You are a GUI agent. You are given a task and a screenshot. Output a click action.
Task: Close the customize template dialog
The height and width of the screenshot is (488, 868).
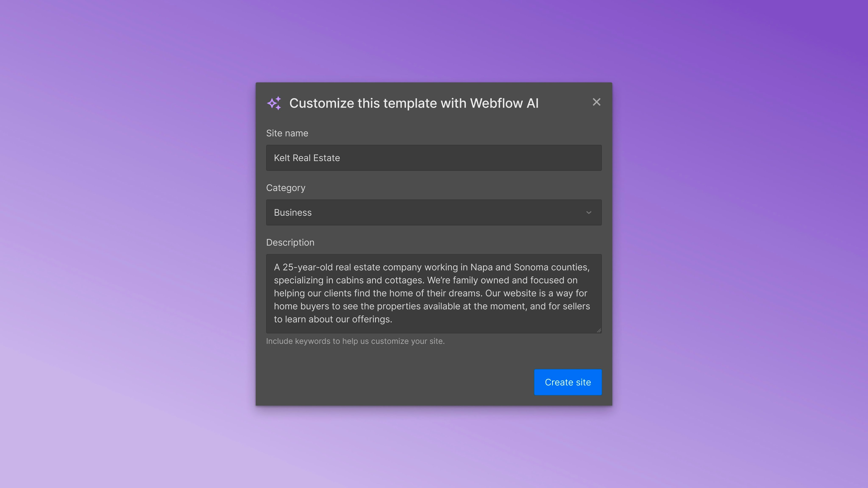pos(596,102)
